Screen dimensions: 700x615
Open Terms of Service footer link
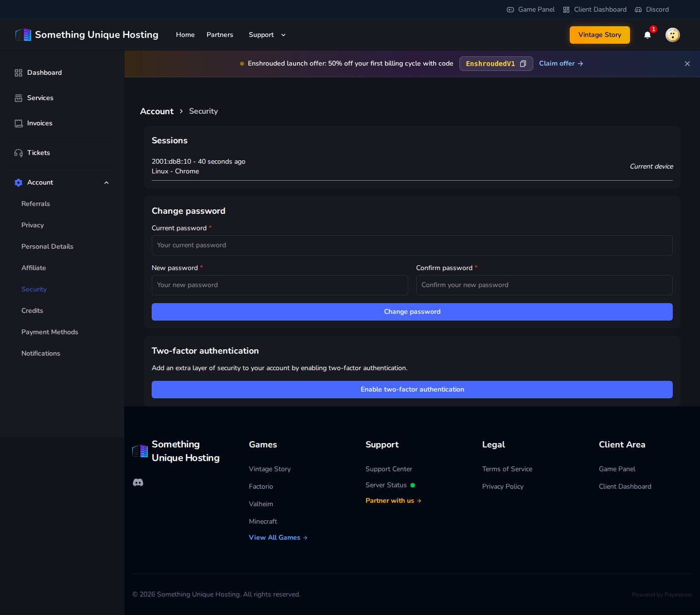pyautogui.click(x=507, y=469)
